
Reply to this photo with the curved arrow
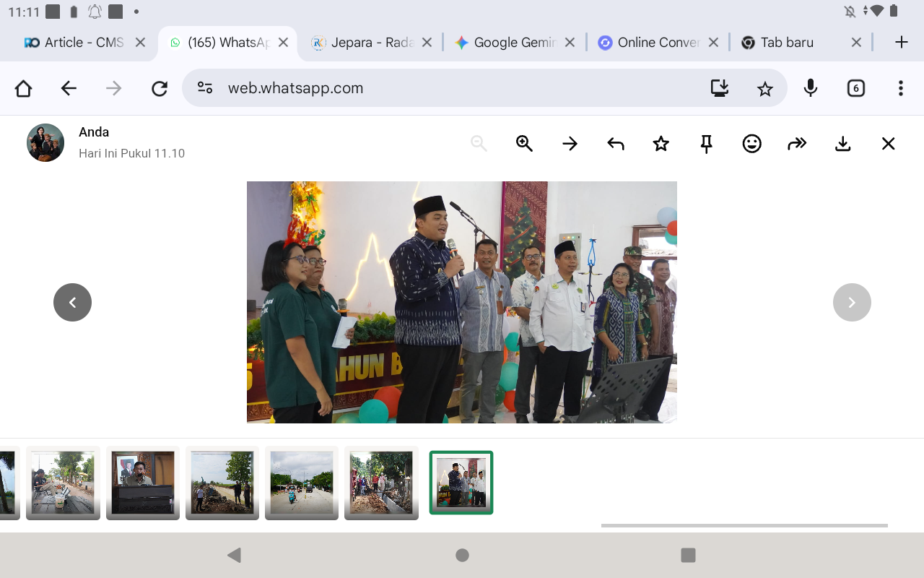pyautogui.click(x=616, y=144)
